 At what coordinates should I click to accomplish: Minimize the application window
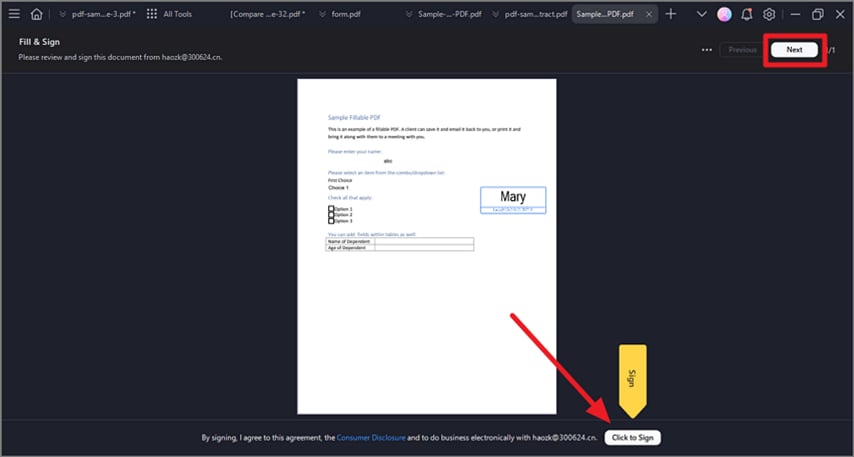[x=795, y=15]
